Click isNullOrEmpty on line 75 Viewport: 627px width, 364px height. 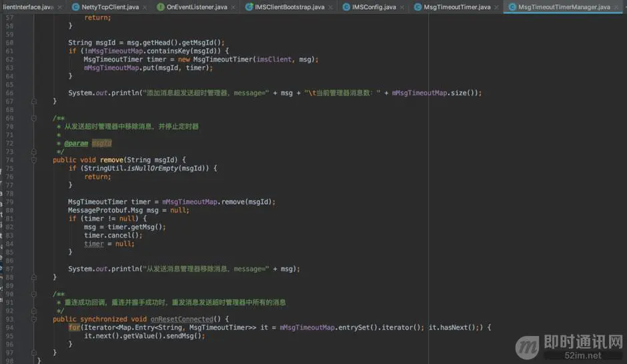[x=152, y=168]
